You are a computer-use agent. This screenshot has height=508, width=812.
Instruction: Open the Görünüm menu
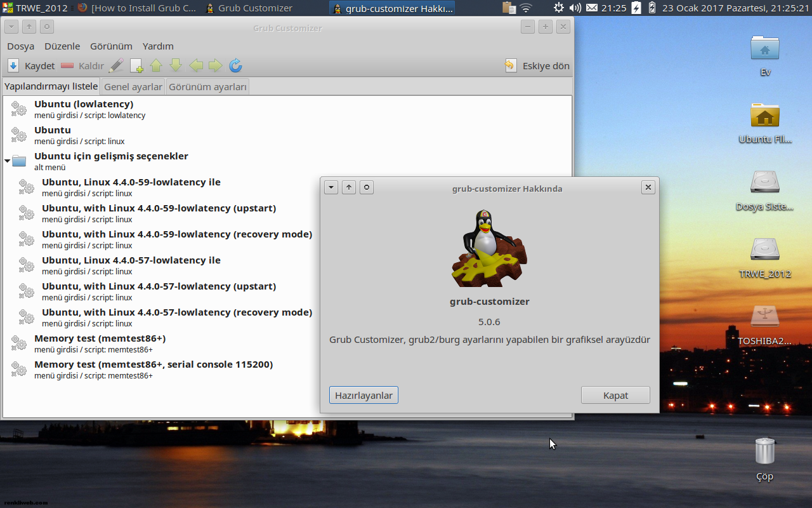(111, 46)
